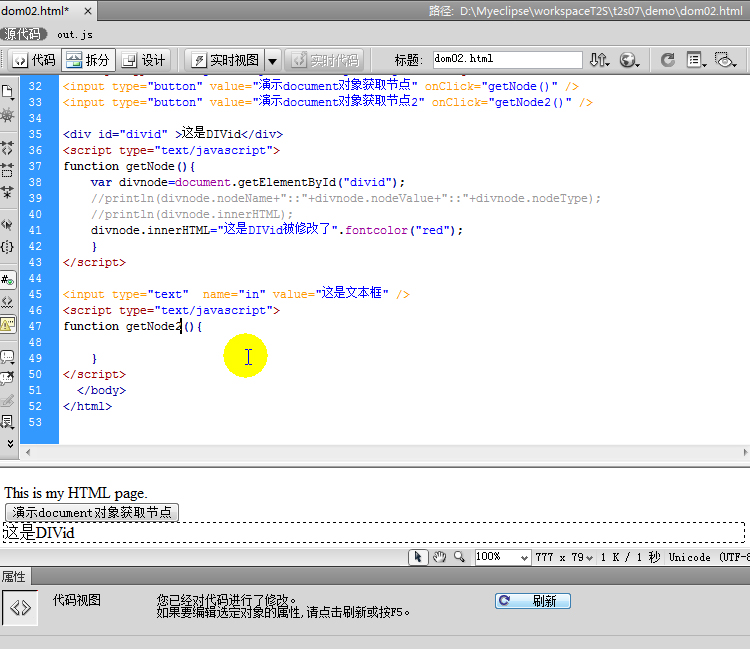Click the name="in" attribute on line 45
Screen dimensions: 750x649
234,294
